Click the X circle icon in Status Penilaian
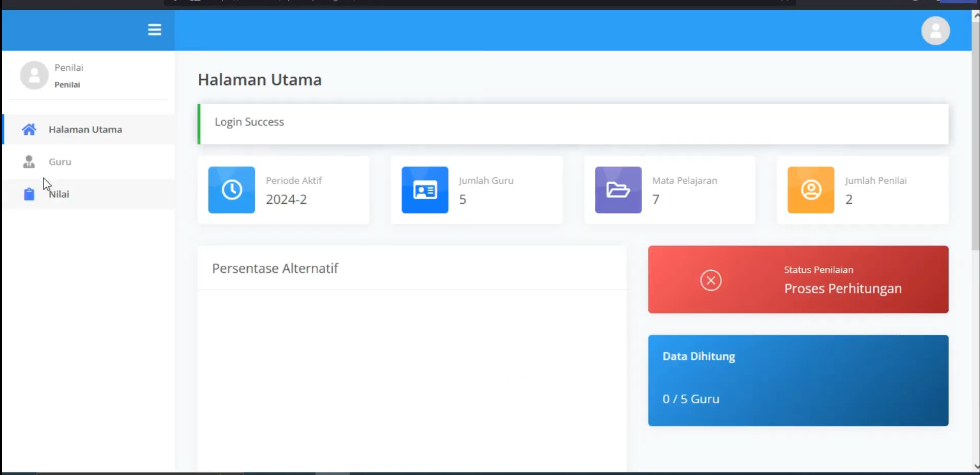The width and height of the screenshot is (980, 475). click(711, 280)
